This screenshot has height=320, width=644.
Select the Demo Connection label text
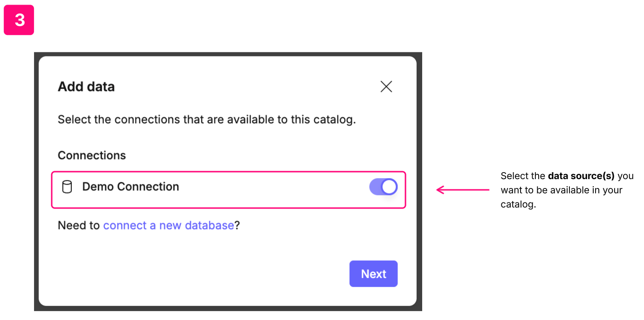(130, 187)
